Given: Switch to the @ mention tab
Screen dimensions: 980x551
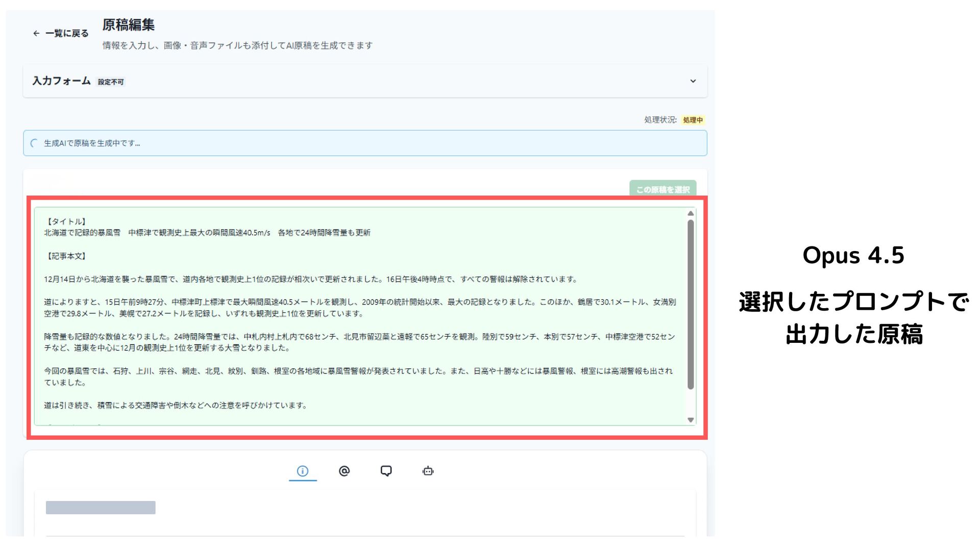Looking at the screenshot, I should [x=345, y=471].
